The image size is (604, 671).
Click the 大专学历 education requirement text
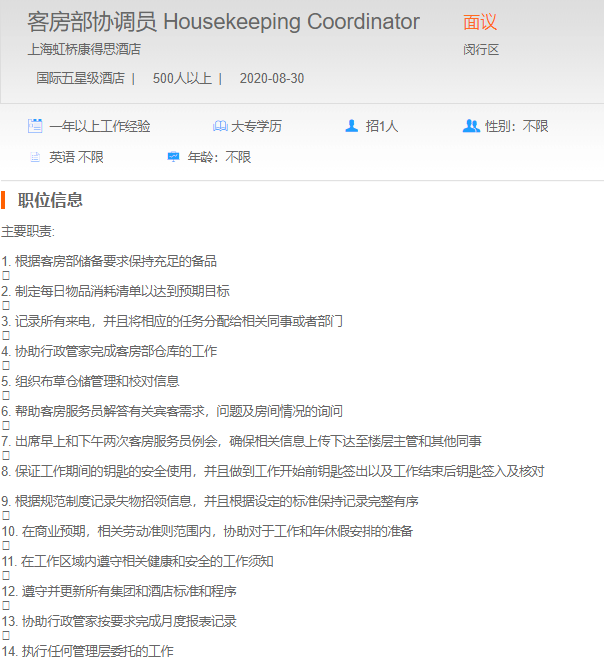pos(257,126)
